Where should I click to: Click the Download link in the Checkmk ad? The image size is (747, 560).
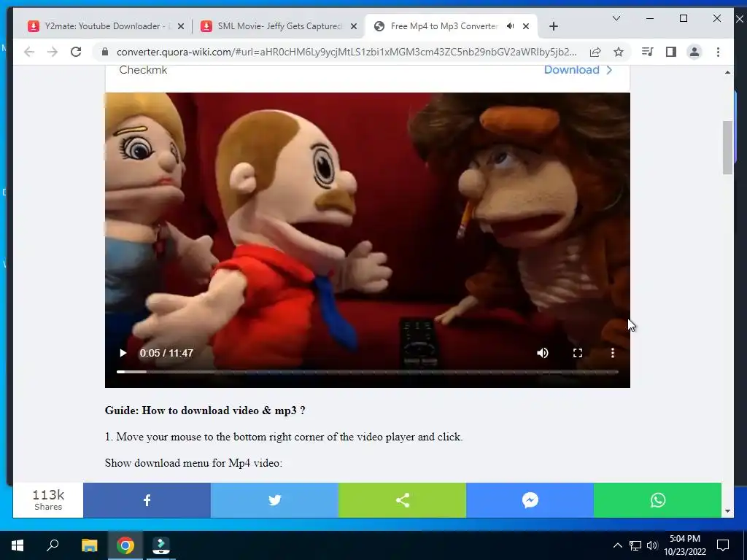click(578, 70)
